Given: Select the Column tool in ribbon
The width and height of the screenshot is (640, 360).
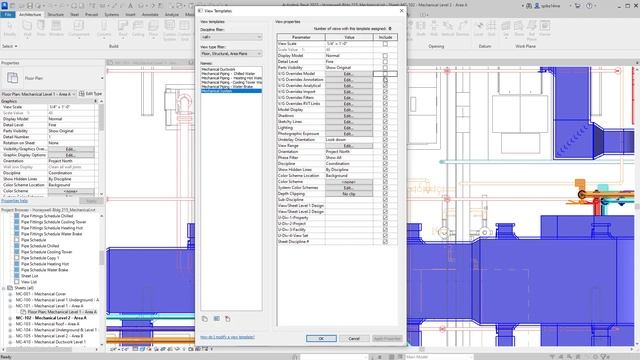Looking at the screenshot, I should (104, 29).
